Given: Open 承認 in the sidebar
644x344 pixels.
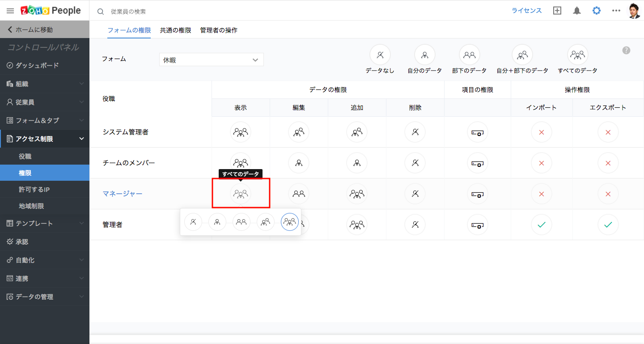Looking at the screenshot, I should coord(45,242).
